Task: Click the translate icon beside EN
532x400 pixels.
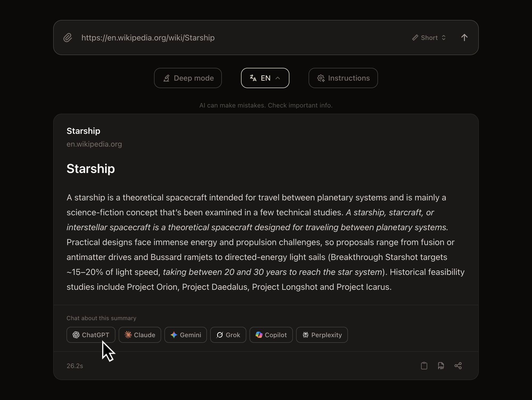Action: pyautogui.click(x=253, y=78)
